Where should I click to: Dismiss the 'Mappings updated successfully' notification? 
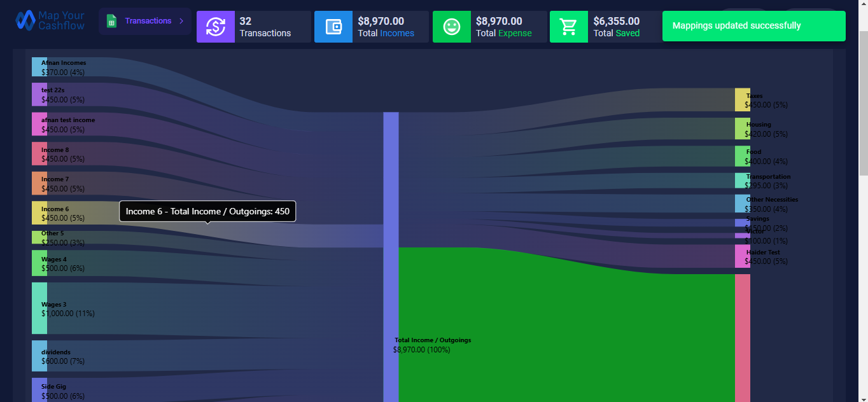coord(754,26)
